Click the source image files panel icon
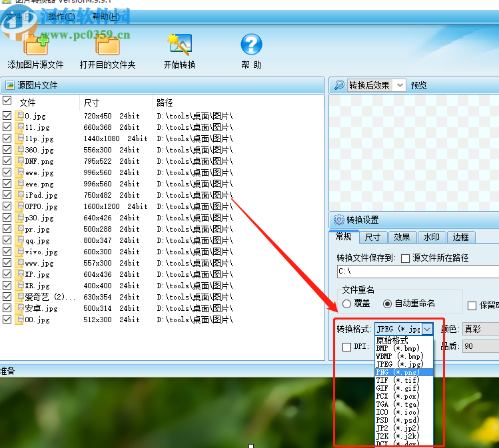 coord(10,85)
